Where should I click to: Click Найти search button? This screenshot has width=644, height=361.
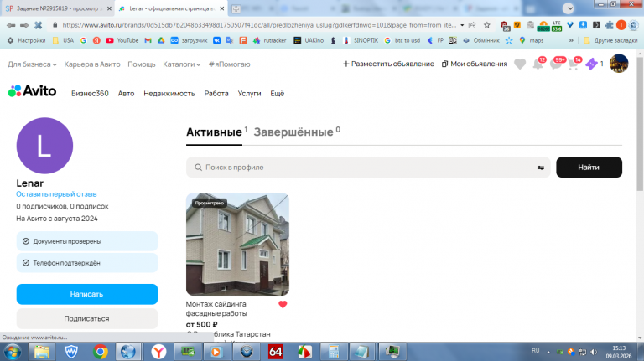589,168
